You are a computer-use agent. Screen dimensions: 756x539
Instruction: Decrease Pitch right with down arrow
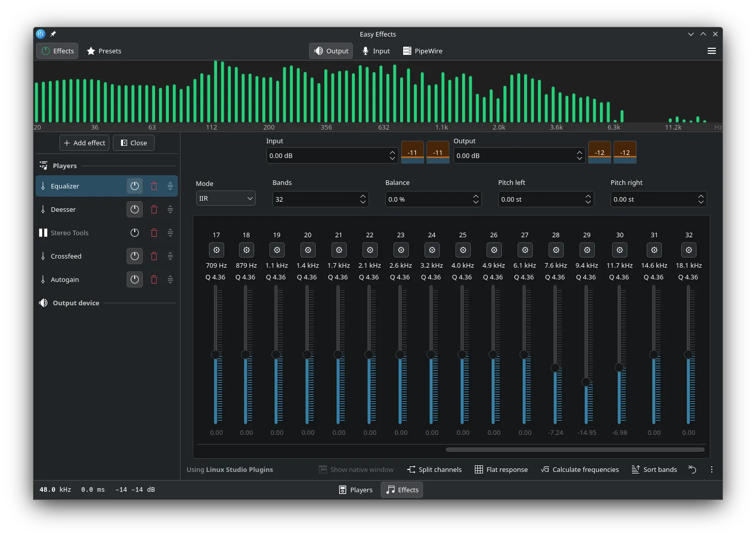pos(701,202)
